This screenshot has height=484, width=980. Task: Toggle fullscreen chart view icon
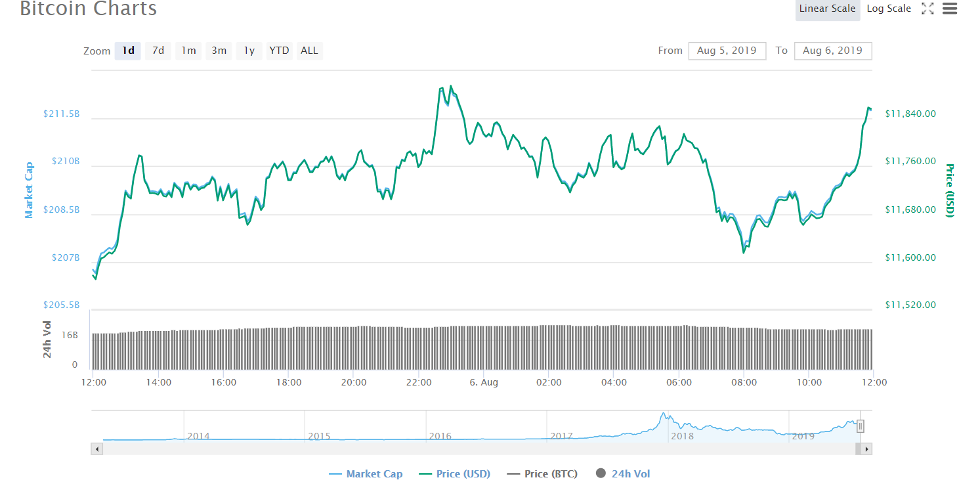927,9
